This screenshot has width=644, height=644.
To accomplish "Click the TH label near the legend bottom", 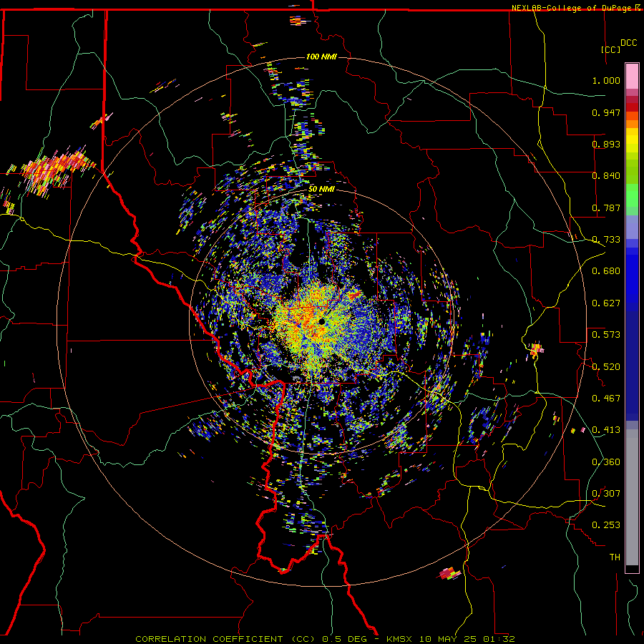I will coord(615,557).
